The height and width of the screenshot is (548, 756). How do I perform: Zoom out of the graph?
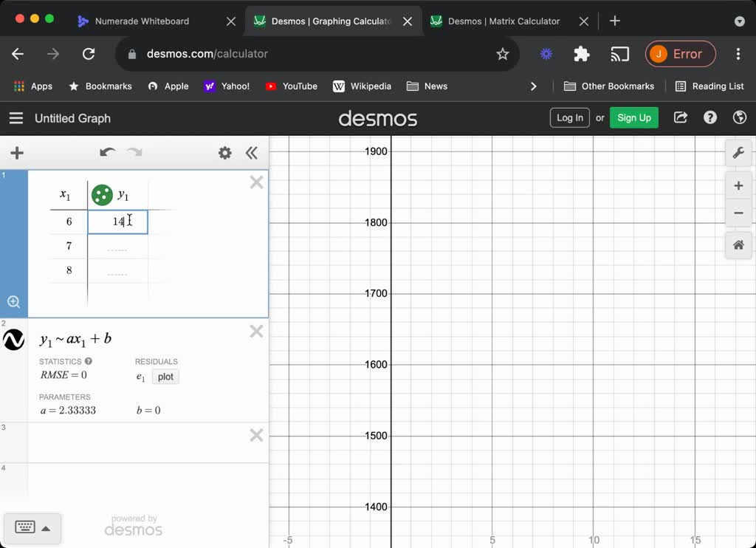coord(738,213)
